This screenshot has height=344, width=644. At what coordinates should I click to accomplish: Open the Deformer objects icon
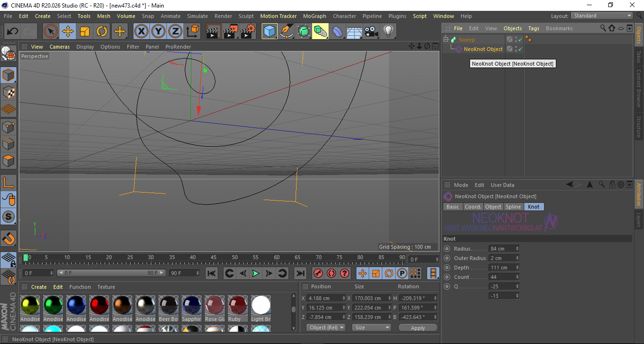coord(338,32)
